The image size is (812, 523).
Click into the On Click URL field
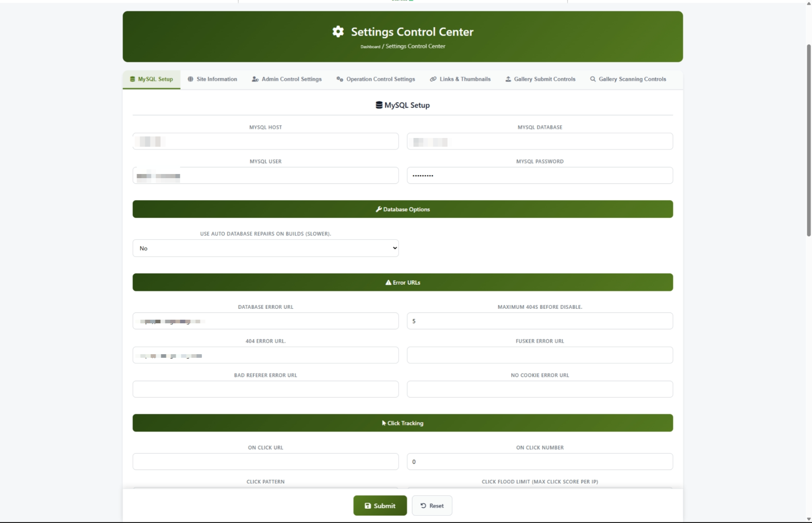(x=265, y=462)
